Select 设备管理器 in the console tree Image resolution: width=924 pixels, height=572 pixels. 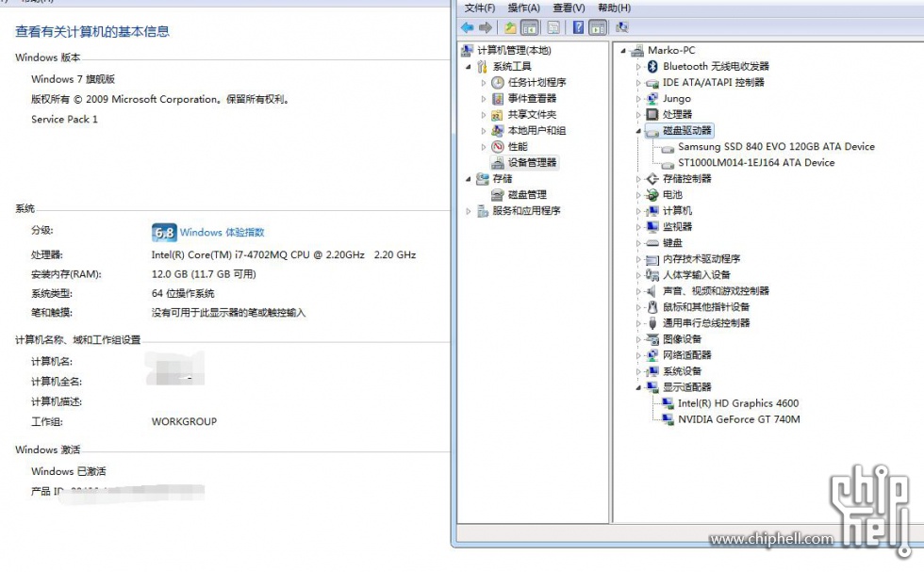click(x=532, y=163)
